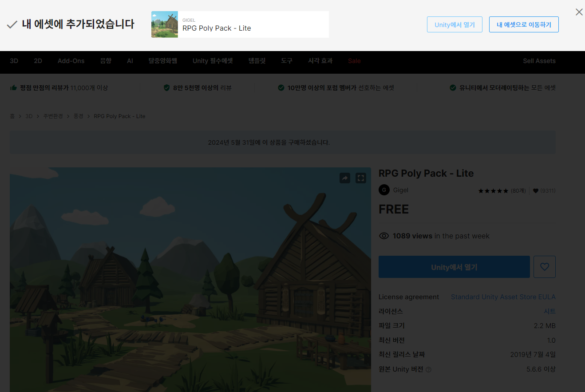This screenshot has width=585, height=392.
Task: Click the RPG Poly Pack - Lite banner title
Action: 217,28
